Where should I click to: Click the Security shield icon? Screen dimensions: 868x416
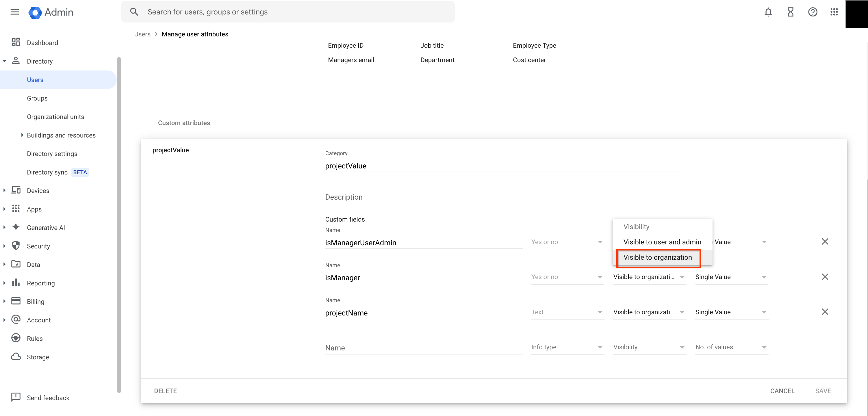tap(16, 246)
